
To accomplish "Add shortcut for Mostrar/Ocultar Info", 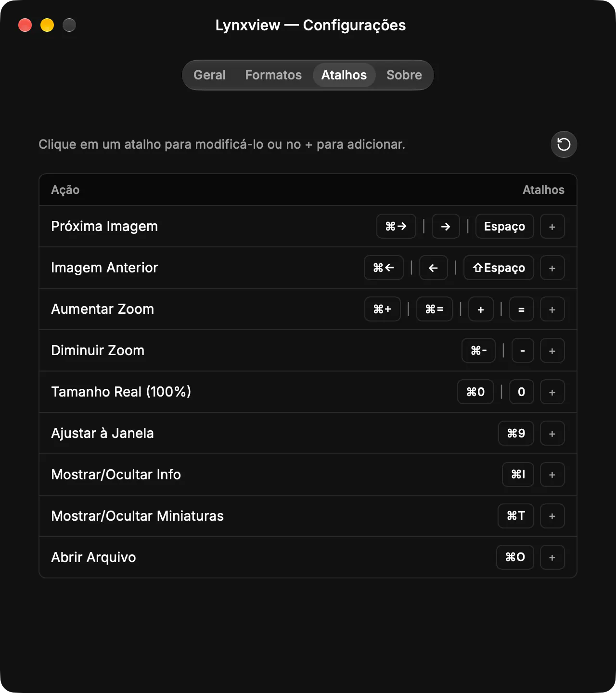I will point(552,475).
